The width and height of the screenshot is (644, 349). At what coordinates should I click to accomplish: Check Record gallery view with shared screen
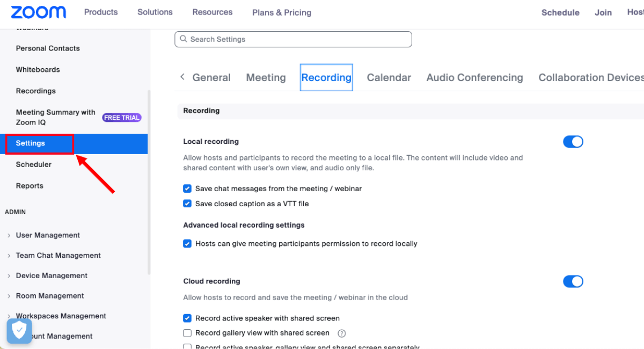point(187,333)
